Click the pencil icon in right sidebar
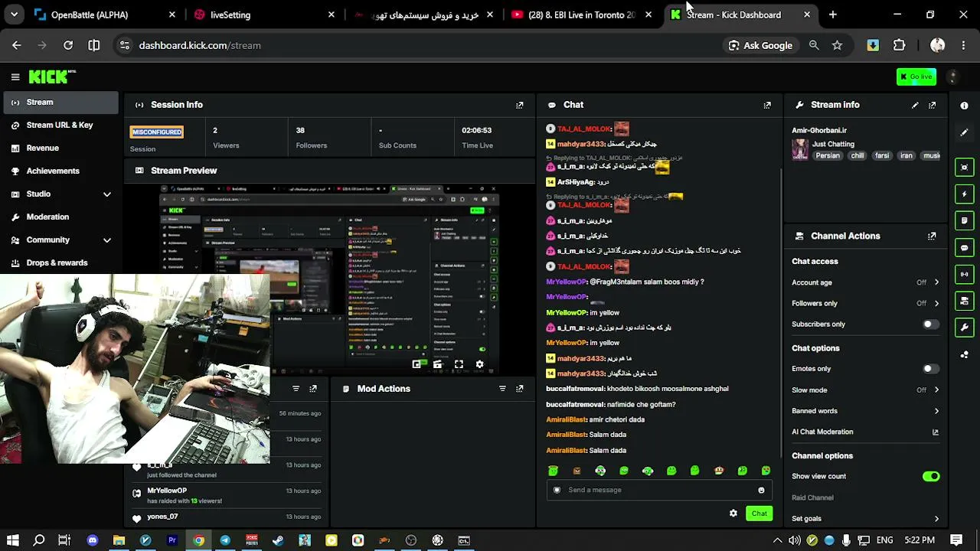Viewport: 980px width, 551px height. (965, 132)
